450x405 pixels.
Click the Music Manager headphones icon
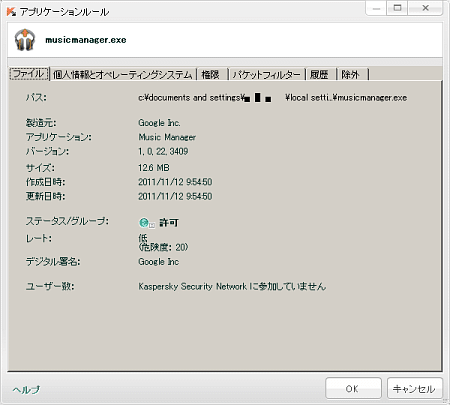25,40
